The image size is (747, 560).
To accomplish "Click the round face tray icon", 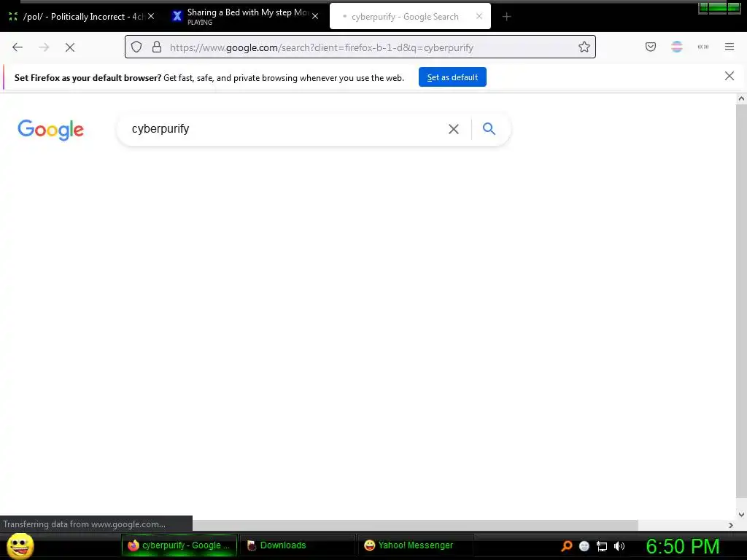I will 584,546.
